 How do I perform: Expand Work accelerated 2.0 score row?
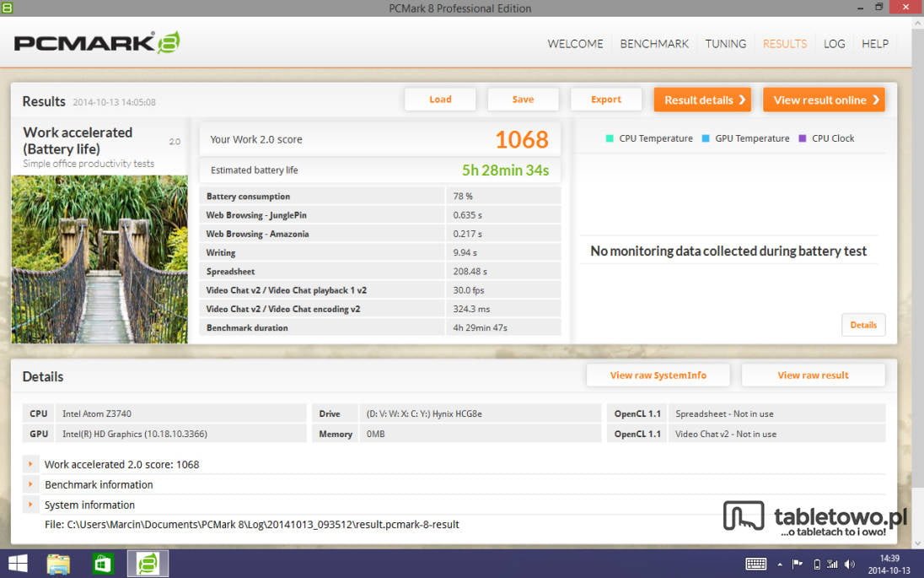[30, 464]
